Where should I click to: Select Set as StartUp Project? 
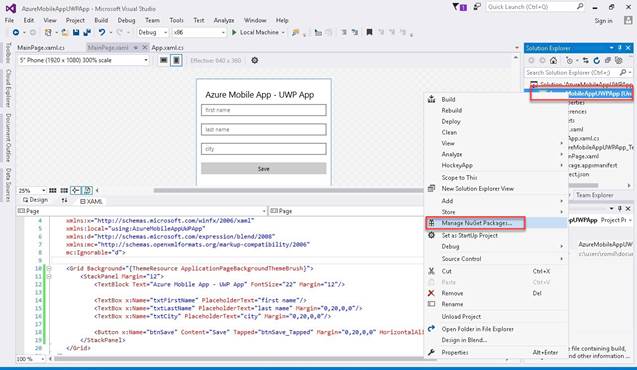496,236
